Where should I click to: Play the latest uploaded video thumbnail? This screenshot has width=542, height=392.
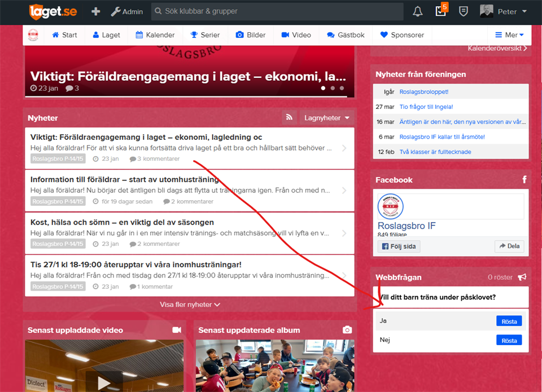click(104, 382)
